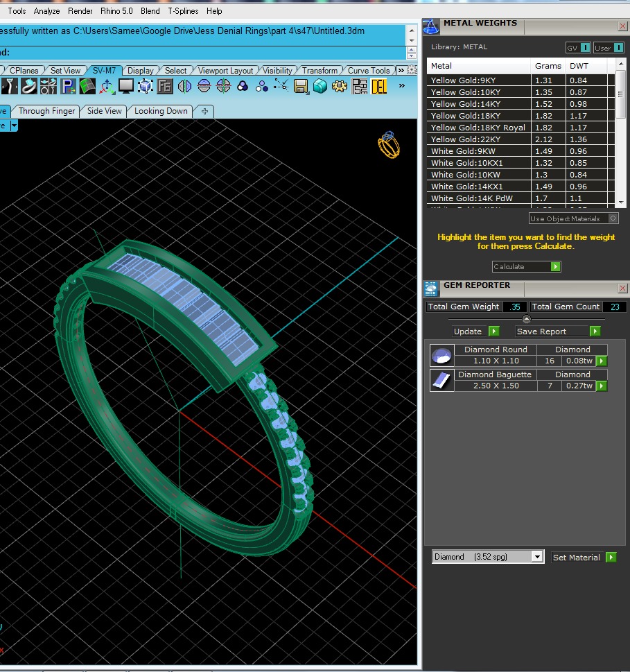Click the ring variations icon
Screen dimensions: 630x672
click(49, 86)
